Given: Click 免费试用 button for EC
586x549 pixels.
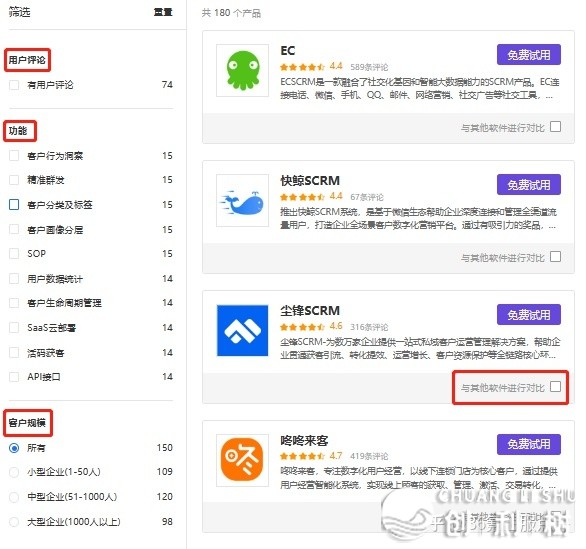Looking at the screenshot, I should tap(528, 55).
